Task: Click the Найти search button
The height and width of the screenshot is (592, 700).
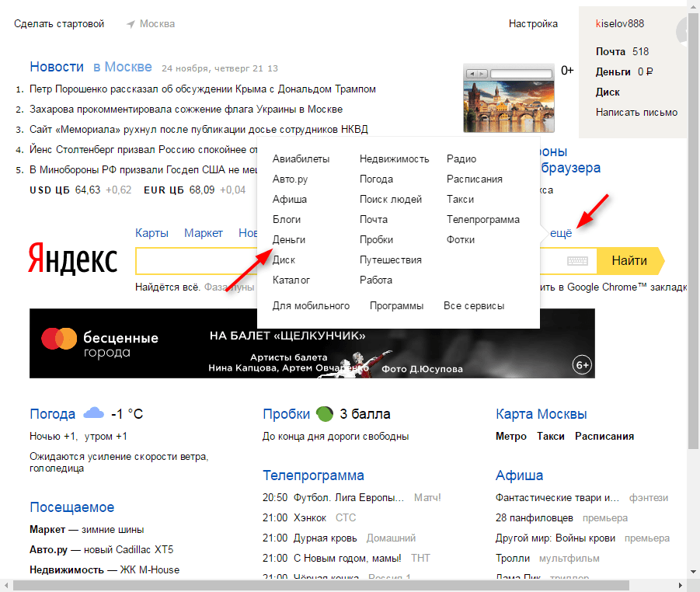Action: [630, 261]
